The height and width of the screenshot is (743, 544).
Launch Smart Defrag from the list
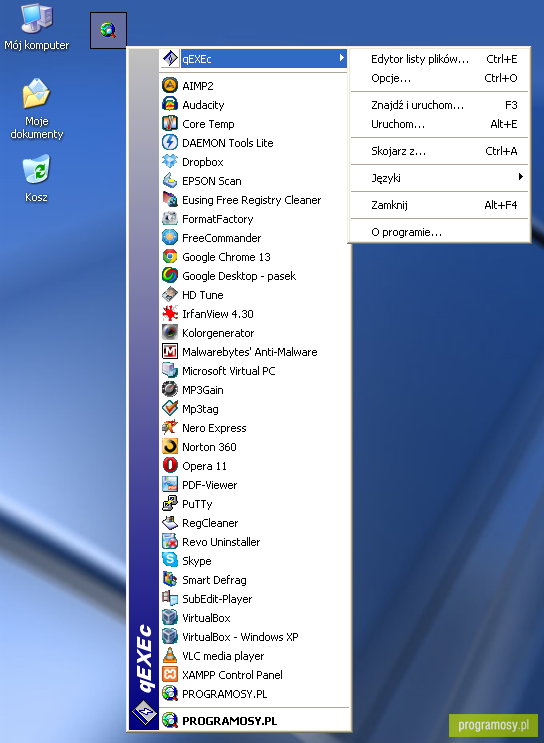pos(254,580)
